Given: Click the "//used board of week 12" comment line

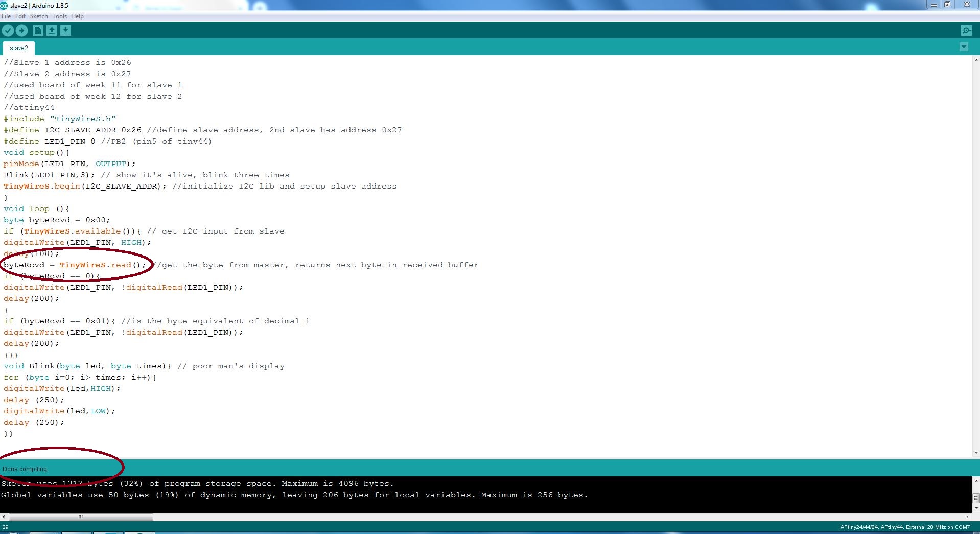Looking at the screenshot, I should [x=93, y=96].
